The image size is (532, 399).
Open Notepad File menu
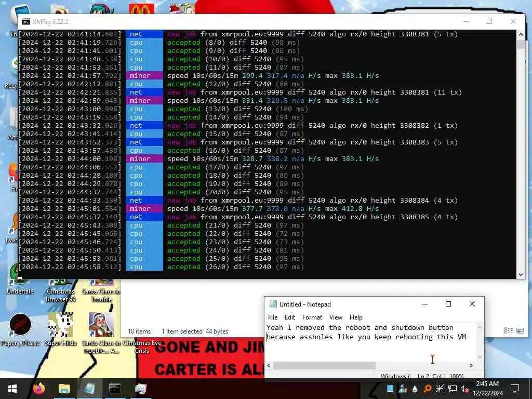(272, 317)
